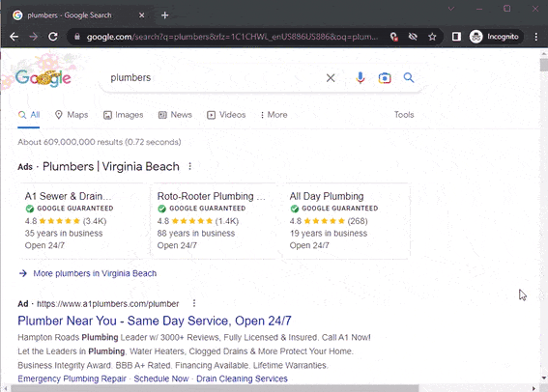This screenshot has width=548, height=392.
Task: Click the https://www.a1plumbers.com/plumber ad URL
Action: 108,304
